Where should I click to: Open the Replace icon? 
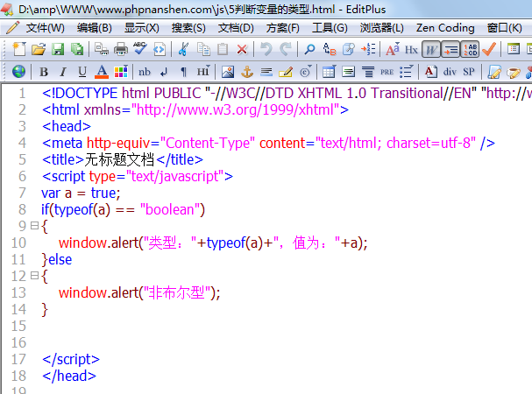pos(330,50)
